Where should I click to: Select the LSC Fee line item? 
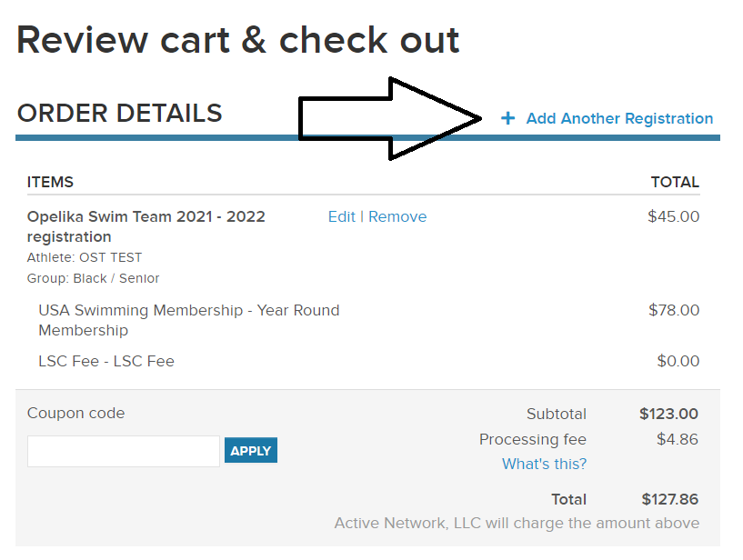point(106,361)
